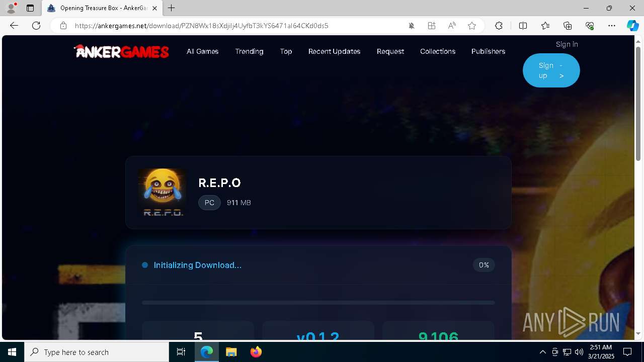Click the PC platform badge

(209, 203)
